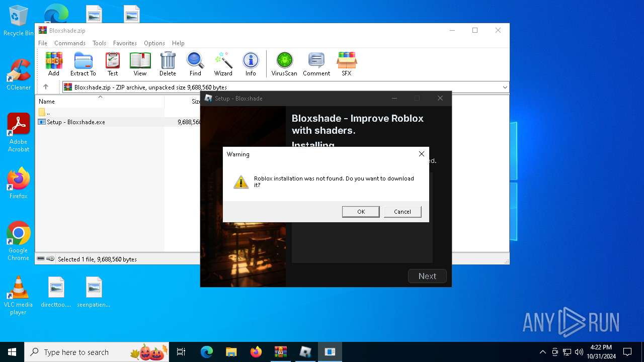This screenshot has width=644, height=362.
Task: Click the WinRAR status bar disk icon
Action: click(x=41, y=259)
